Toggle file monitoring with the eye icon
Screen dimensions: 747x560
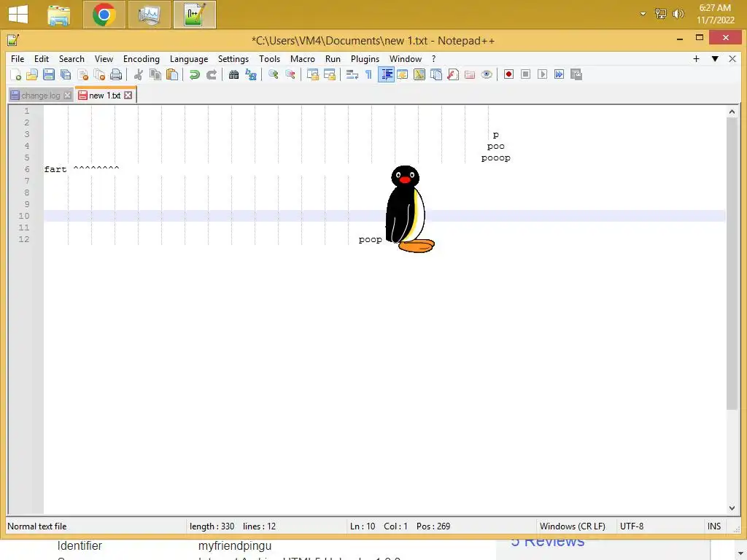click(487, 74)
